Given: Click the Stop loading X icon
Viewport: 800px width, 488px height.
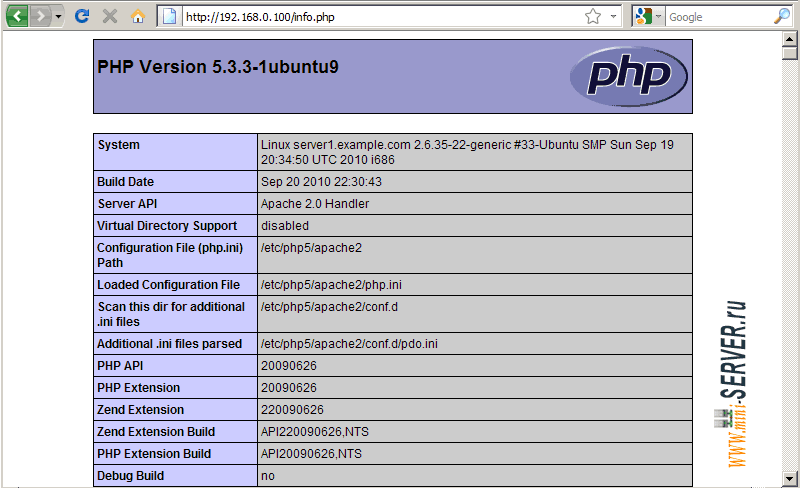Looking at the screenshot, I should [110, 16].
